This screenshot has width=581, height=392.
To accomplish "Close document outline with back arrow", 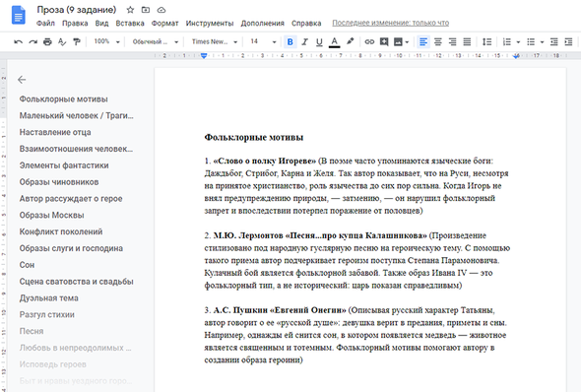I will point(22,80).
